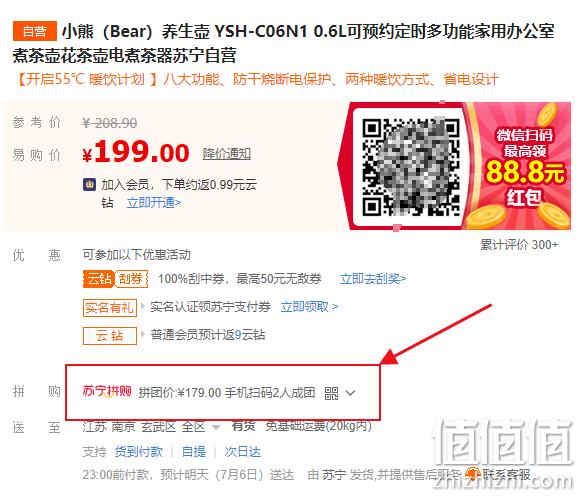The width and height of the screenshot is (582, 498).
Task: Open the 江苏 南京 玄武区 delivery region dropdown
Action: 151,427
